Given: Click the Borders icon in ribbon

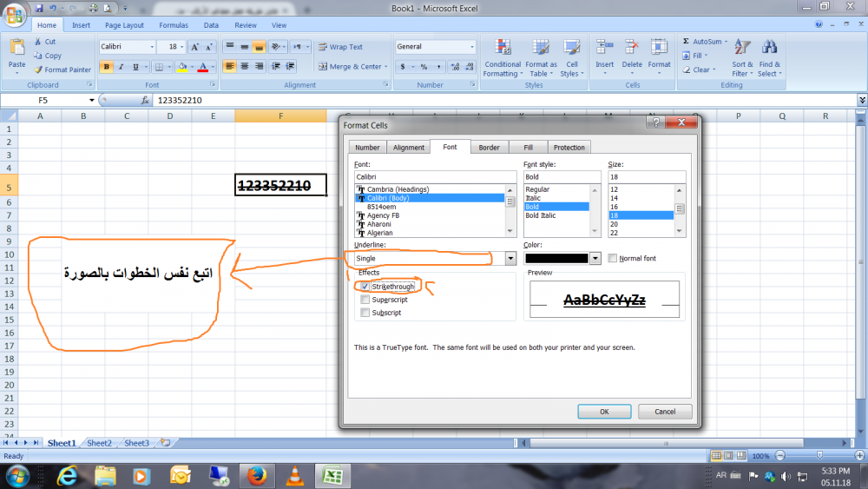Looking at the screenshot, I should [159, 67].
